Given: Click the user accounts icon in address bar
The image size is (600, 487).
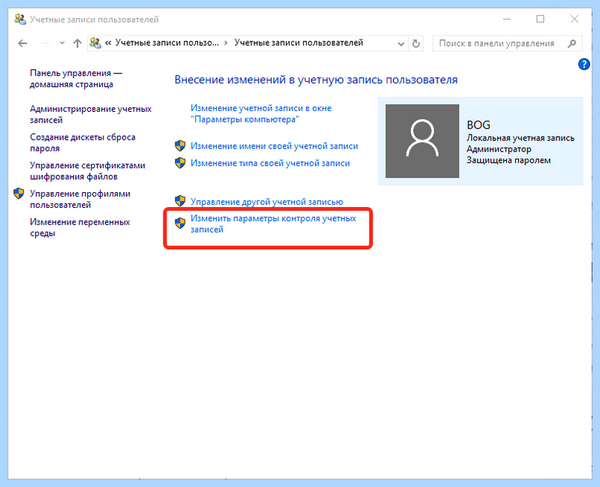Looking at the screenshot, I should (95, 43).
